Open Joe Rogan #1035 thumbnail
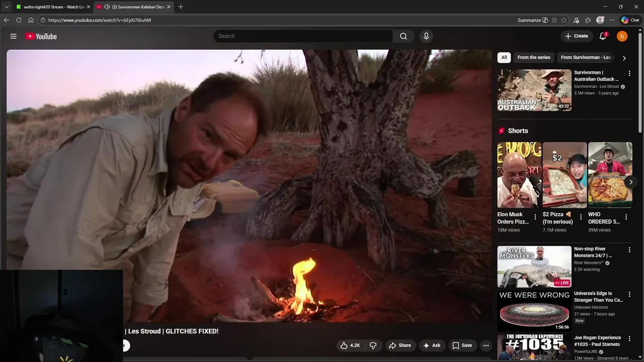The width and height of the screenshot is (644, 362). (534, 348)
